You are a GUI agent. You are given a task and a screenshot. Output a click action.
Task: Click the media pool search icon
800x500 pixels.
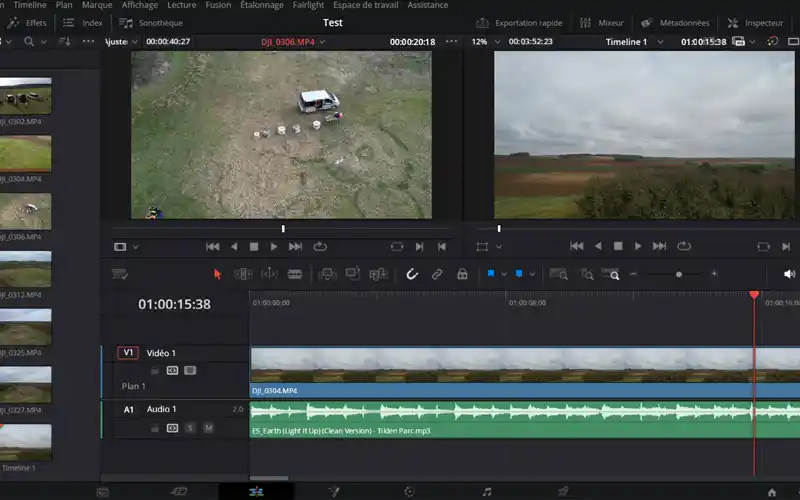click(x=29, y=42)
